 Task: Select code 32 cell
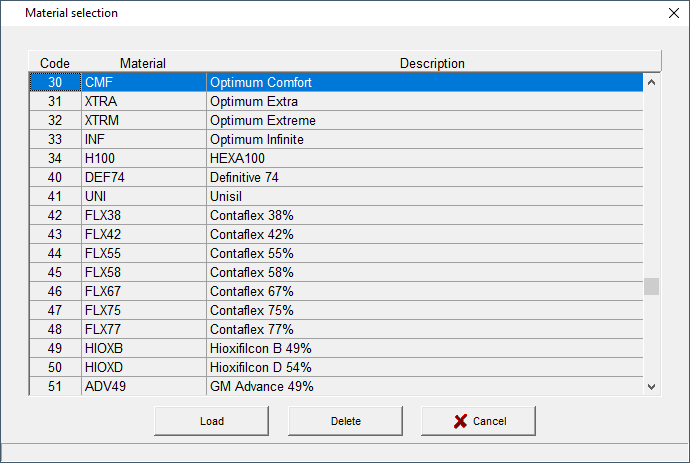pos(55,120)
